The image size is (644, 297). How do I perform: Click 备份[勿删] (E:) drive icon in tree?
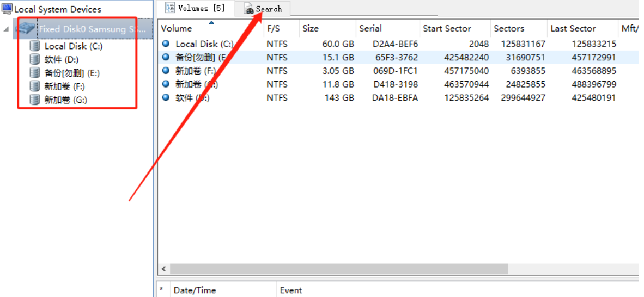[35, 73]
